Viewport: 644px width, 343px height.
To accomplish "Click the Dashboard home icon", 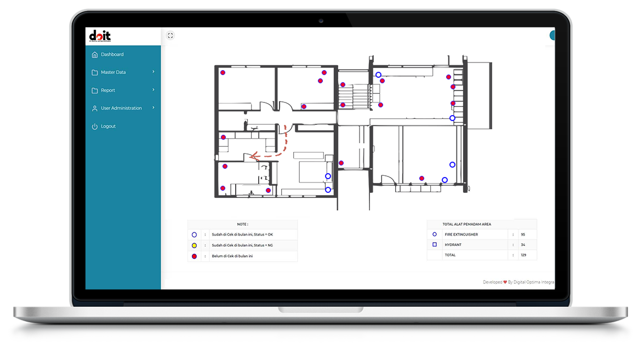I will pos(95,55).
